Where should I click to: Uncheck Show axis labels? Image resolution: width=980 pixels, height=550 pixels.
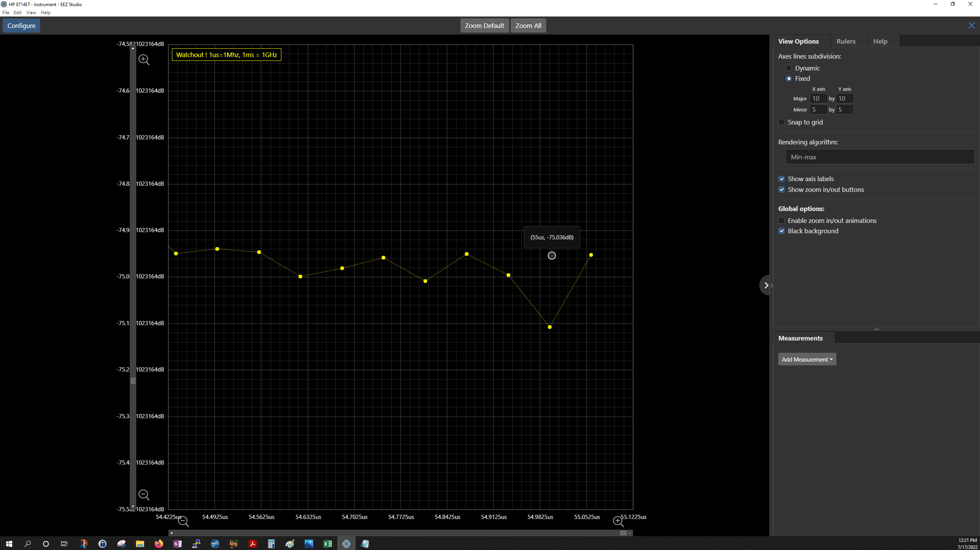click(x=782, y=179)
